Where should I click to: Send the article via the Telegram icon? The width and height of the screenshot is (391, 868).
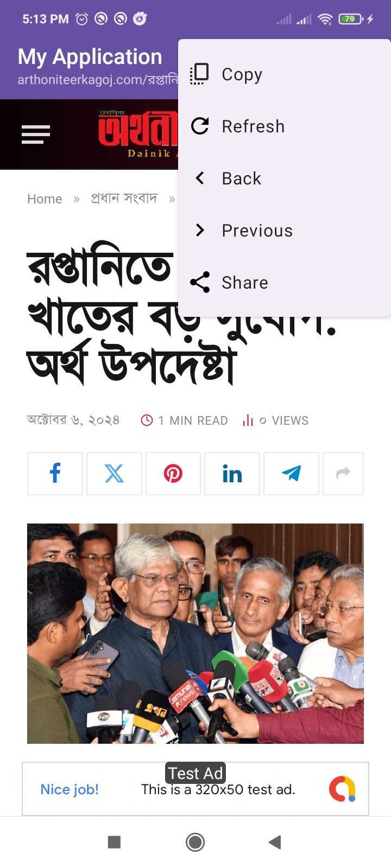(x=291, y=474)
